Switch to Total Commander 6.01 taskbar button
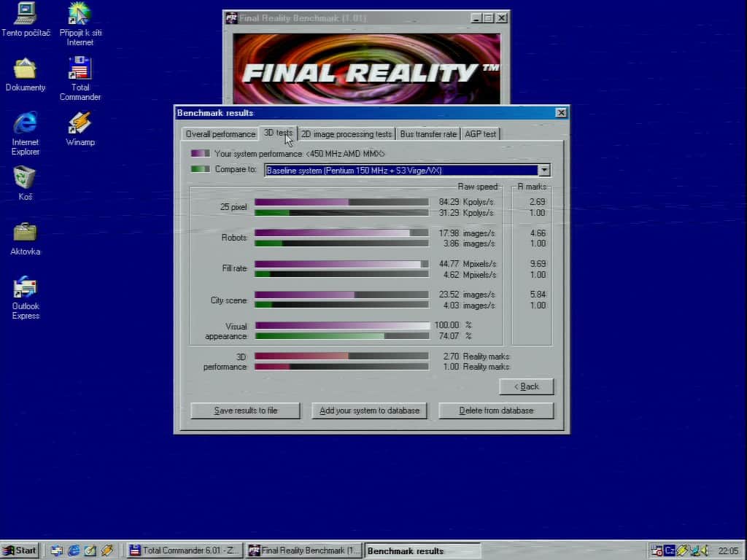 click(x=185, y=551)
